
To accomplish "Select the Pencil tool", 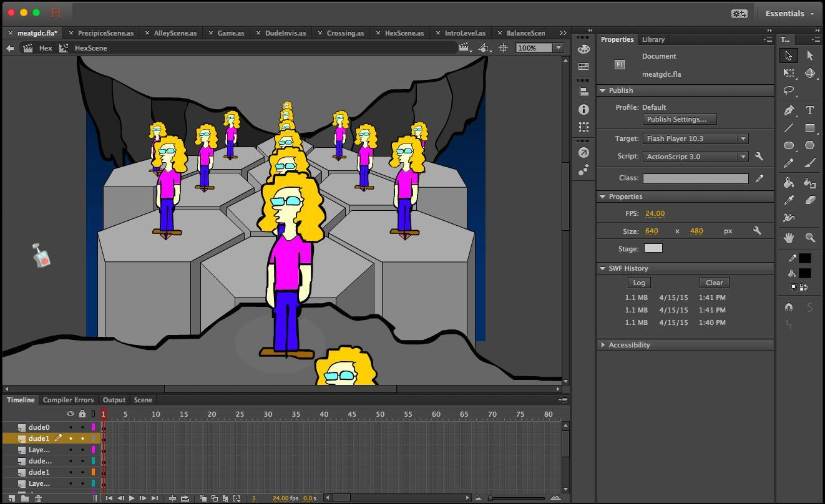I will tap(789, 163).
